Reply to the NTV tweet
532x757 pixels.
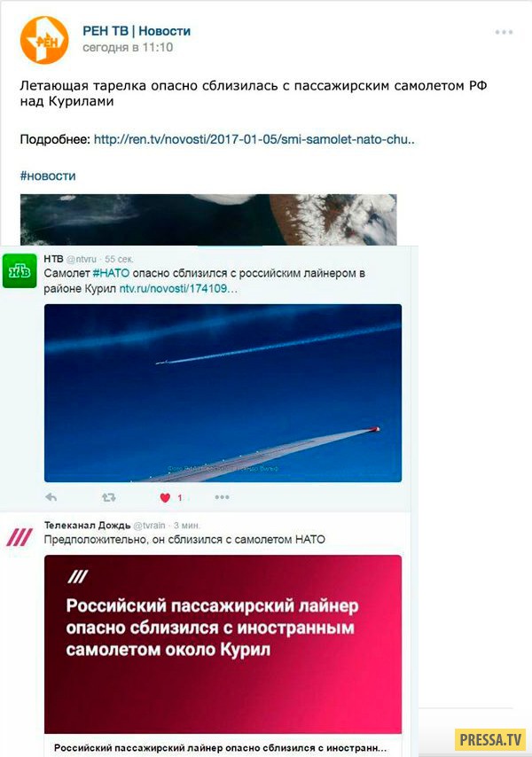[x=51, y=497]
